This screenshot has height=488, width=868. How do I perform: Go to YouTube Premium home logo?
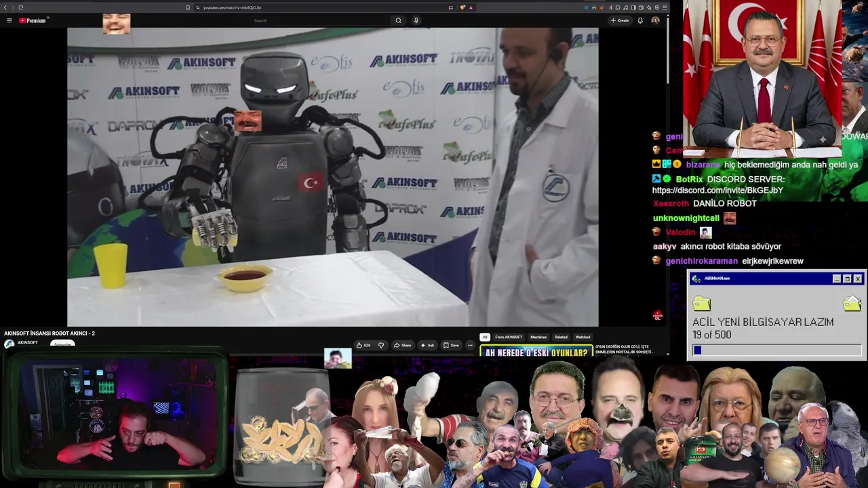pyautogui.click(x=34, y=20)
